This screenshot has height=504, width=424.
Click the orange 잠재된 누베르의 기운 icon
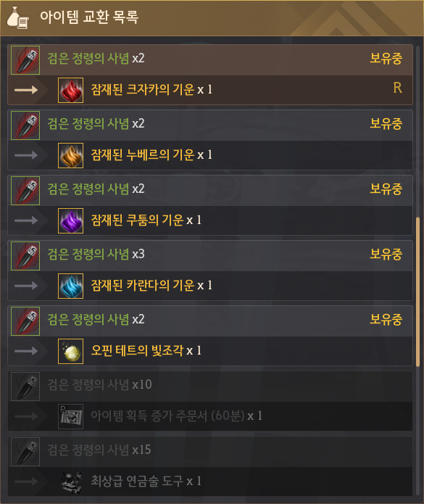pos(71,155)
